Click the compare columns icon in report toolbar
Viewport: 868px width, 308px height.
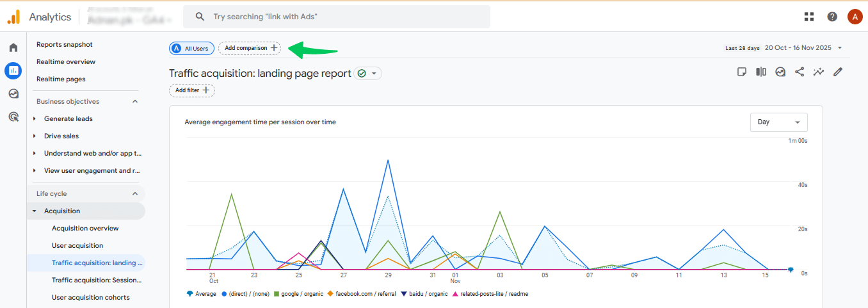click(x=761, y=72)
